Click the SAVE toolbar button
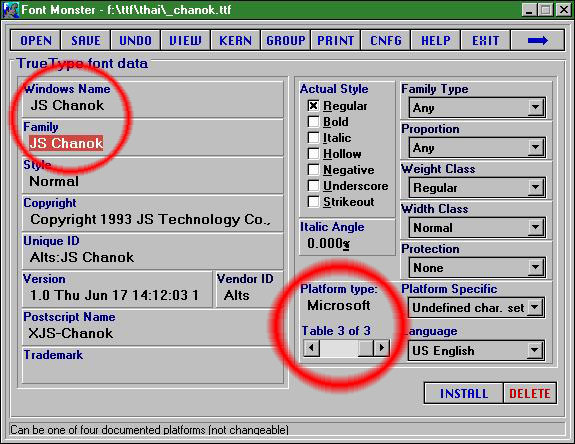Viewport: 575px width, 444px height. click(x=85, y=40)
